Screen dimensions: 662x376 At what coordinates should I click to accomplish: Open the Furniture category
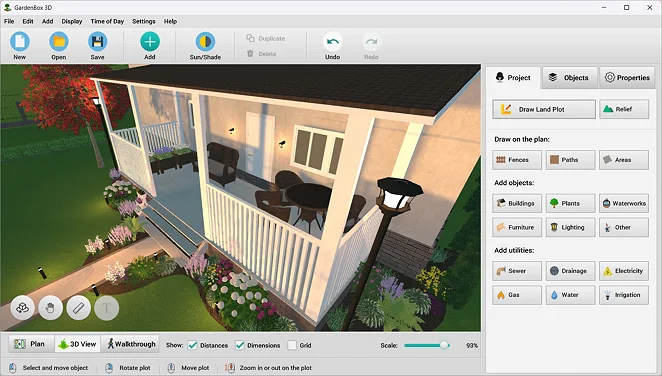click(517, 227)
